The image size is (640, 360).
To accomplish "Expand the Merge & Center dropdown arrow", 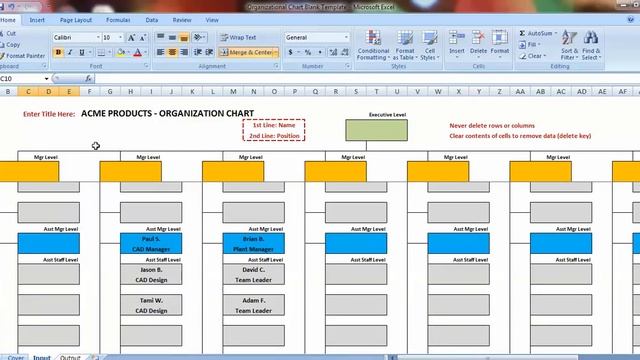I will pos(276,52).
